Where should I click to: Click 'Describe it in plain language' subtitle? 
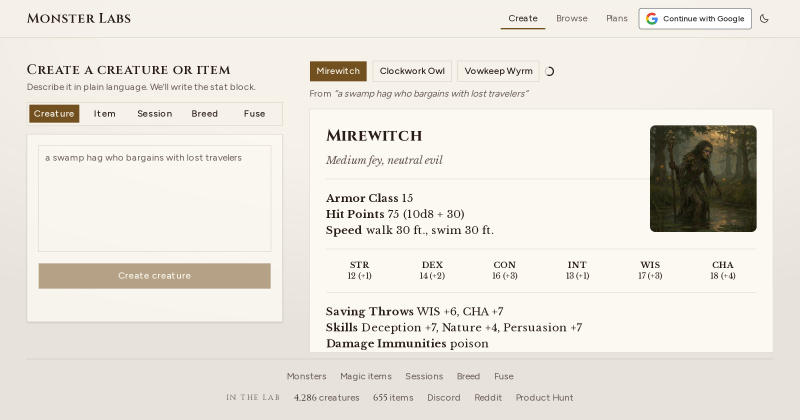141,87
